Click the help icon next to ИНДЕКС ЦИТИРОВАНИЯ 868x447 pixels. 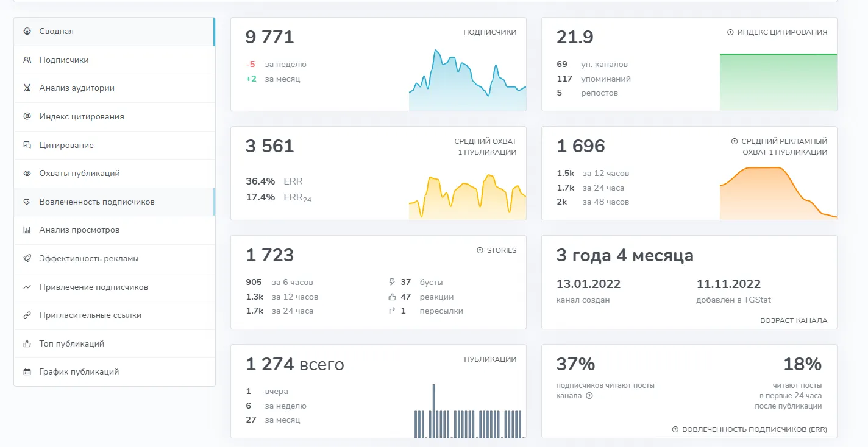pos(730,32)
